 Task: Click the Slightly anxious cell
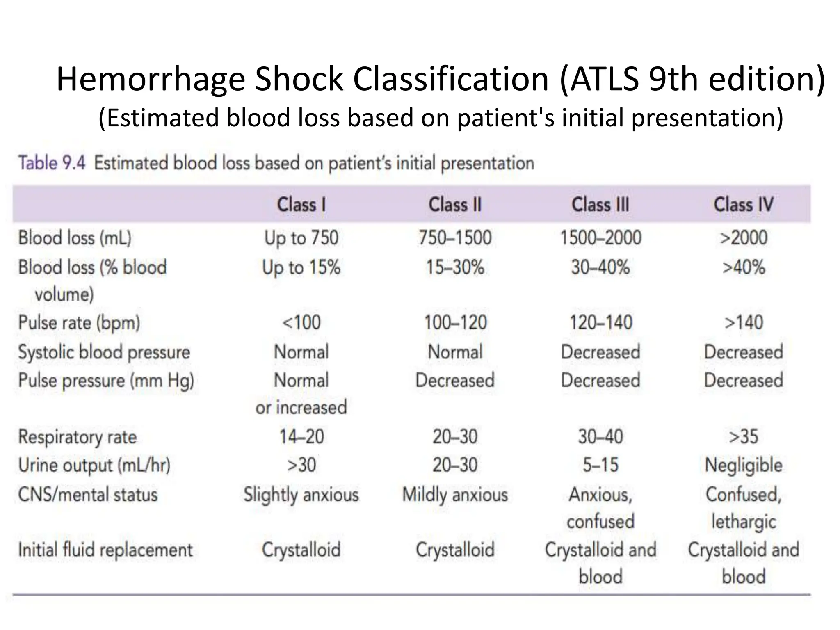coord(301,495)
